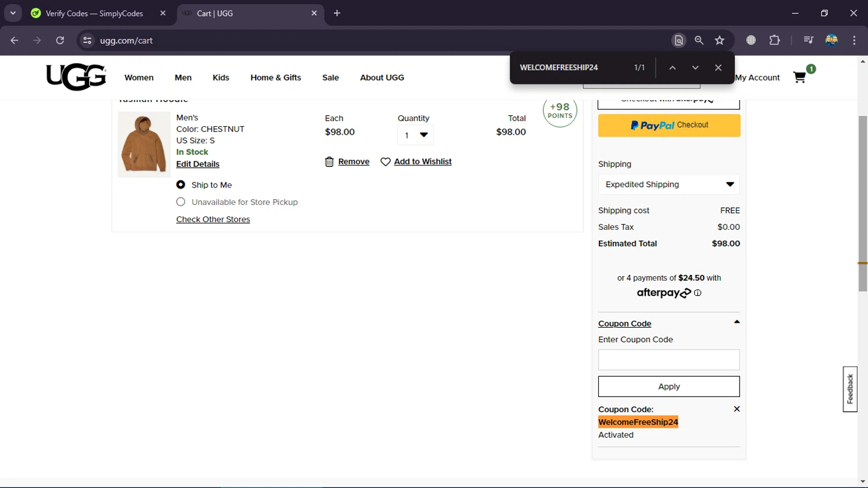Viewport: 868px width, 488px height.
Task: Select Unavailable for Store Pickup radio
Action: coord(181,202)
